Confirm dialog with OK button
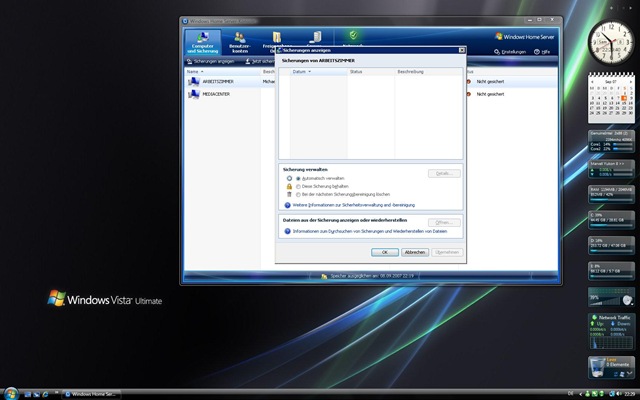Viewport: 640px width, 400px height. coord(384,252)
